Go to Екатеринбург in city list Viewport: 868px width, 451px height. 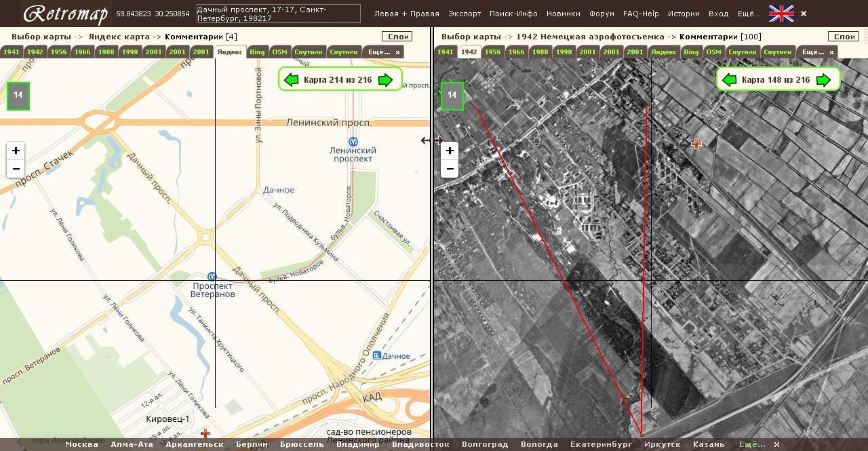601,445
